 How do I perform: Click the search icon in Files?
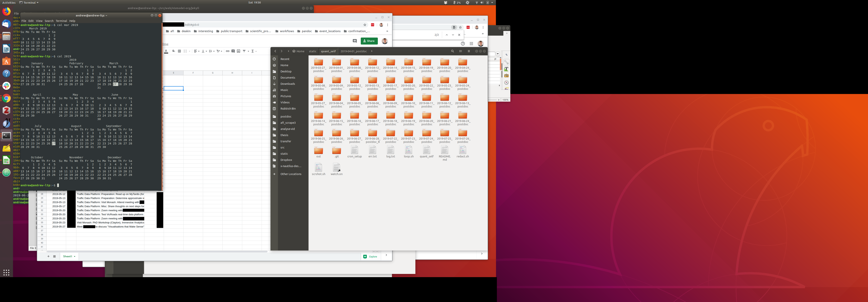453,51
